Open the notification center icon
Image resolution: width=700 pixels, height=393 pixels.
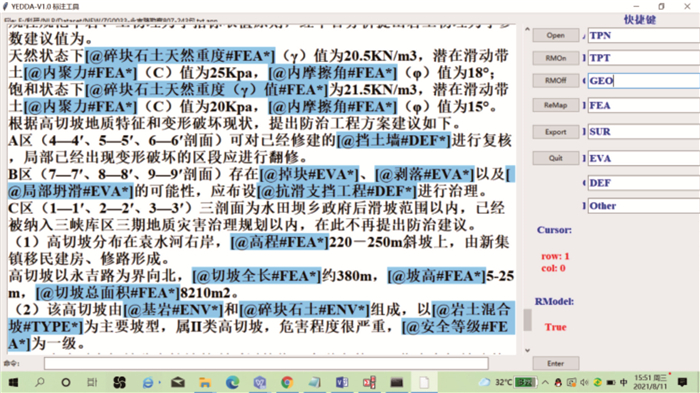tap(682, 382)
